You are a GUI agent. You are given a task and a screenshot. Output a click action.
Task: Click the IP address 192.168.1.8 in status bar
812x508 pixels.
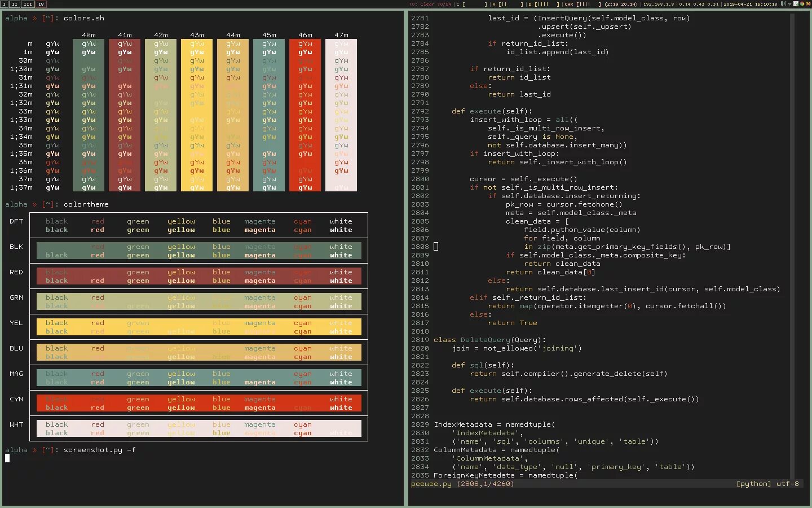[658, 4]
